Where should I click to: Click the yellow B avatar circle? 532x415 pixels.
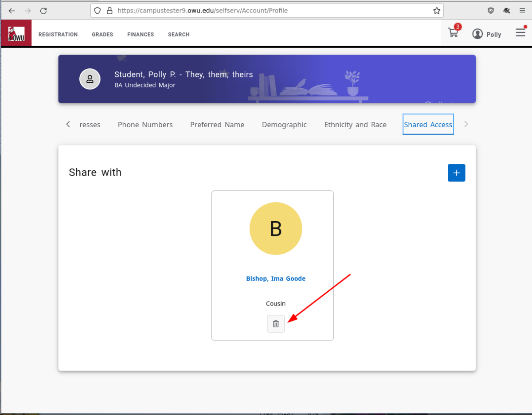[276, 229]
